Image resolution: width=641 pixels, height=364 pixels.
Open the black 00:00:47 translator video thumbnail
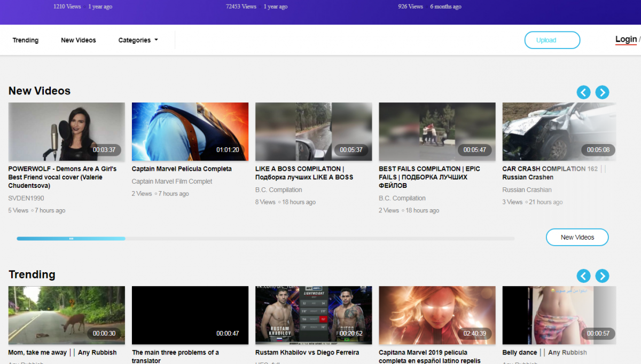click(190, 315)
